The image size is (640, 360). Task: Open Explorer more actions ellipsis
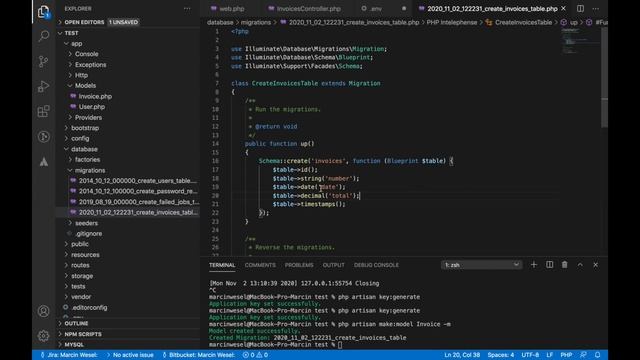coord(187,9)
